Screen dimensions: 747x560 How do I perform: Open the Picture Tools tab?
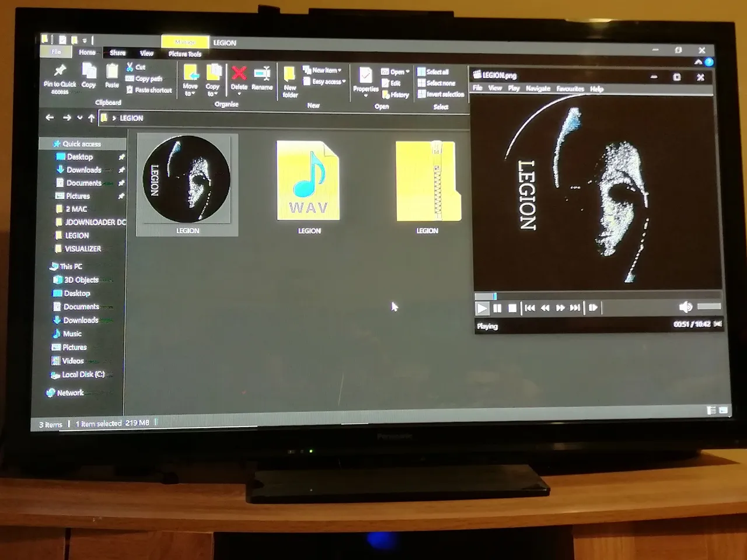pos(185,54)
